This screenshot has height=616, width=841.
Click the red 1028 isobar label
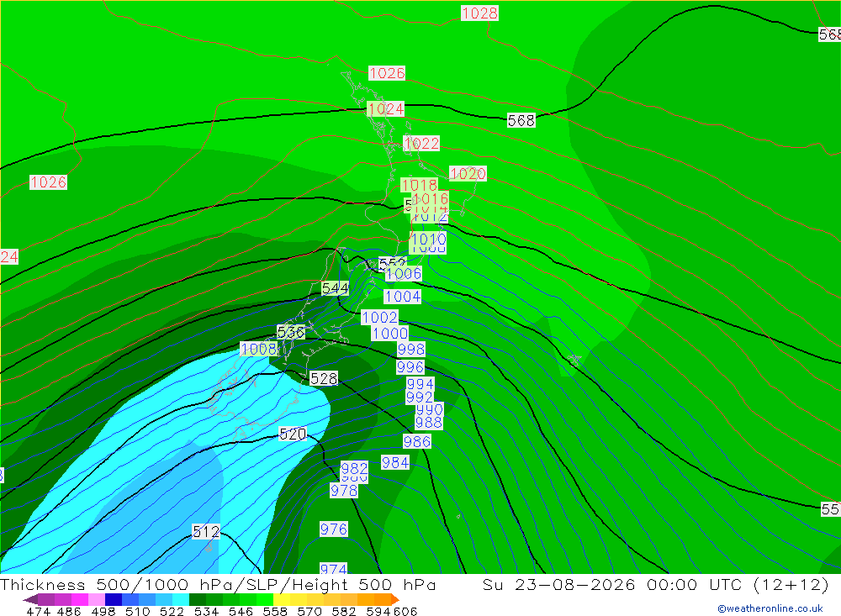(x=479, y=13)
